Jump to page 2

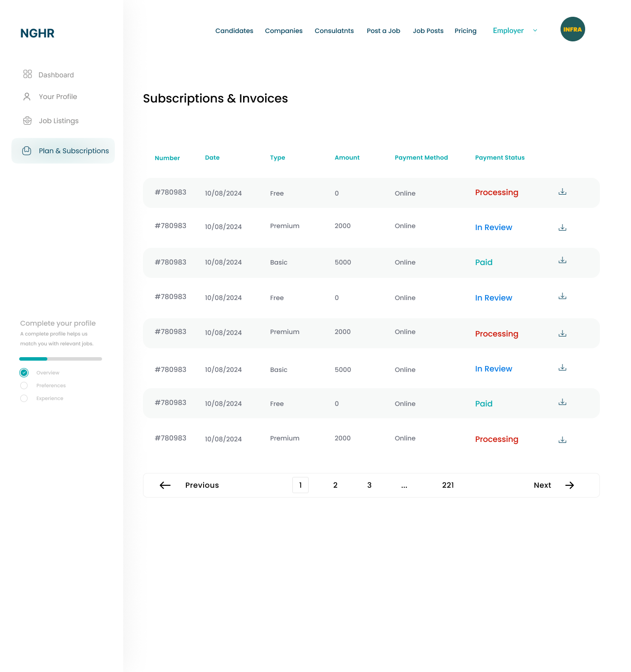point(335,485)
